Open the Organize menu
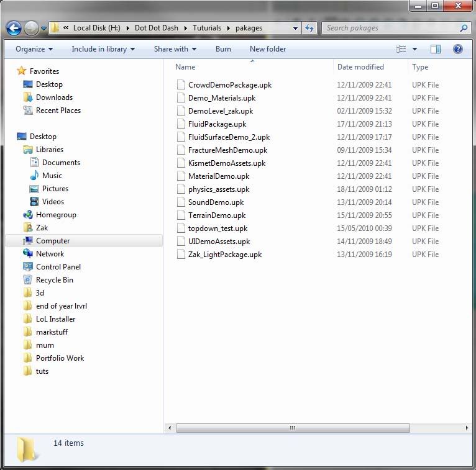Screen dimensions: 476x470 coord(34,49)
